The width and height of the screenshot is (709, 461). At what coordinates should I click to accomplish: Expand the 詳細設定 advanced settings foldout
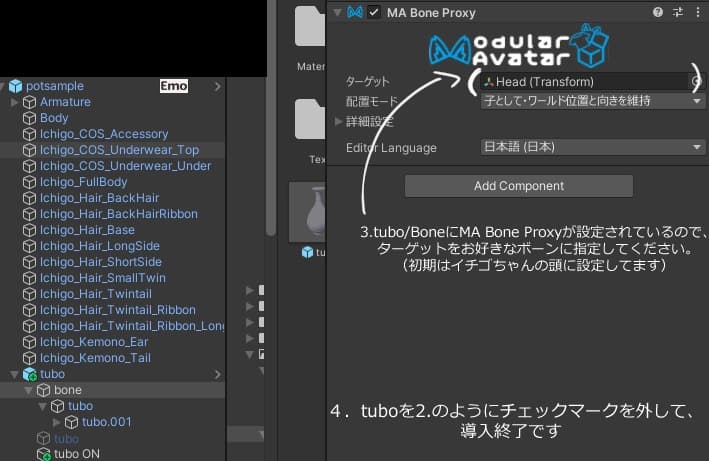pyautogui.click(x=338, y=121)
